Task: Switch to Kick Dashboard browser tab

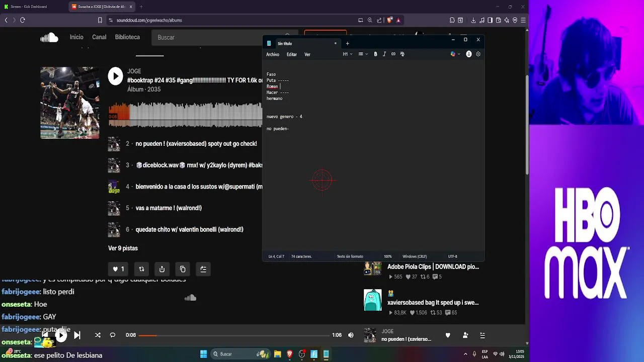Action: [33, 7]
